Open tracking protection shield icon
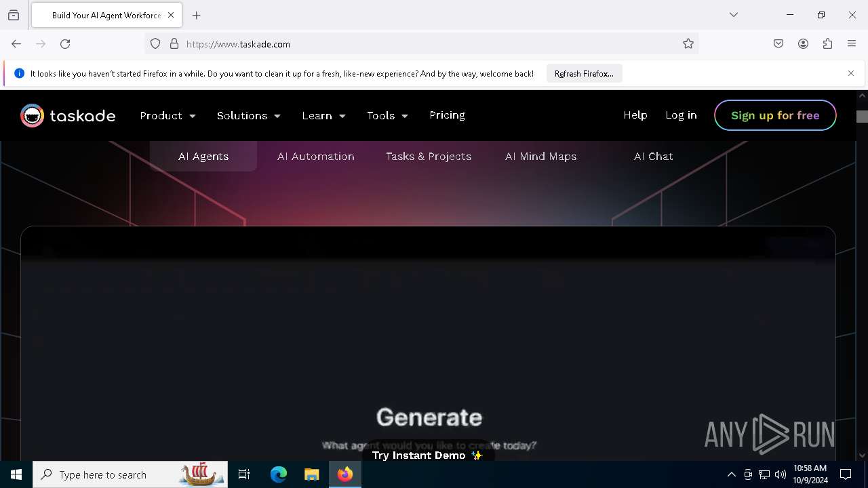The width and height of the screenshot is (868, 488). coord(155,44)
